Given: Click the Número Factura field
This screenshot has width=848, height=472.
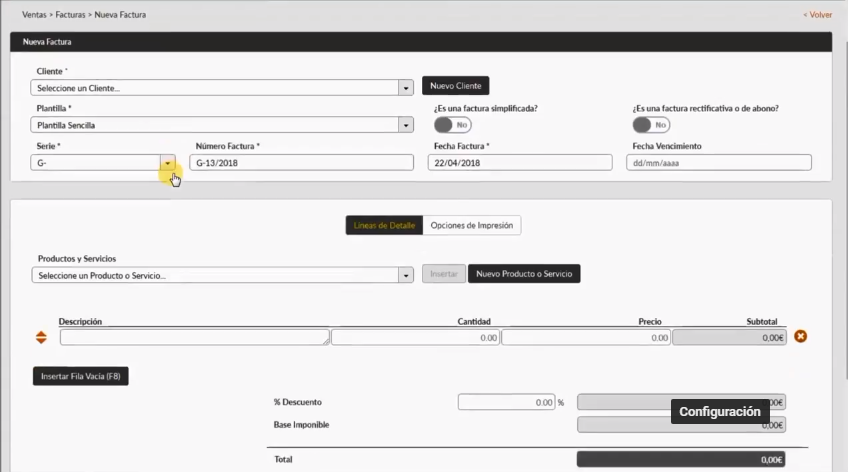Looking at the screenshot, I should (301, 162).
